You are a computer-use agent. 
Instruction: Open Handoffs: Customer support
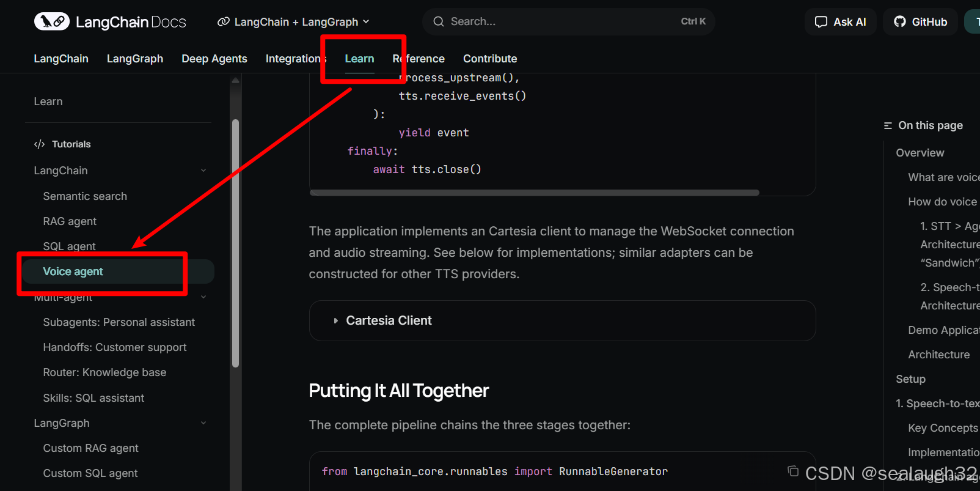point(115,347)
